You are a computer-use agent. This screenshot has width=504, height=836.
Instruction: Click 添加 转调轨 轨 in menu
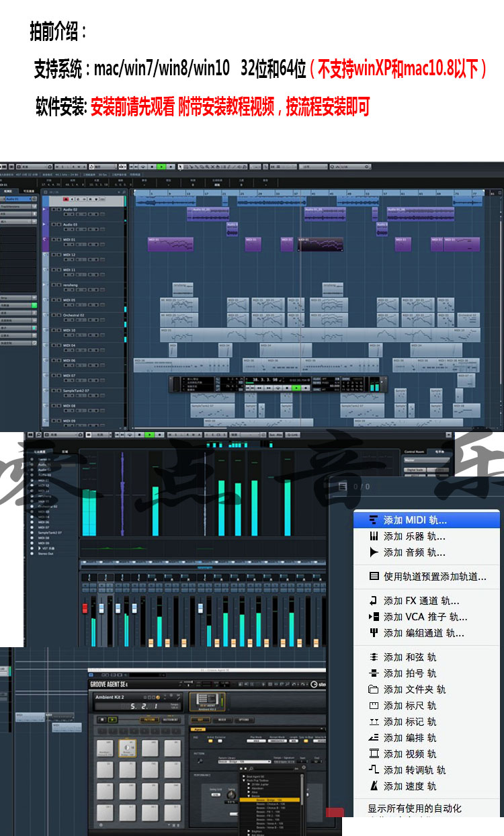(x=427, y=770)
